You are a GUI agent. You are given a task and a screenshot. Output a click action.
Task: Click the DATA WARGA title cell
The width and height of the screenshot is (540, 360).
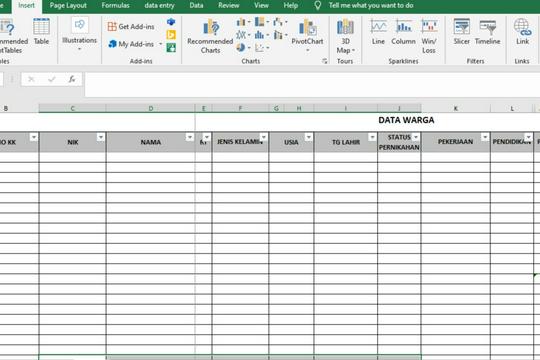(406, 120)
